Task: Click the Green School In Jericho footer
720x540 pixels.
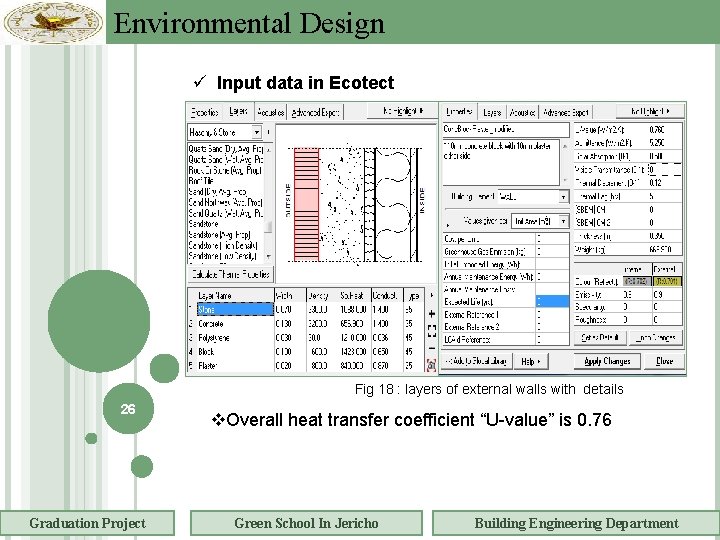Action: [306, 523]
